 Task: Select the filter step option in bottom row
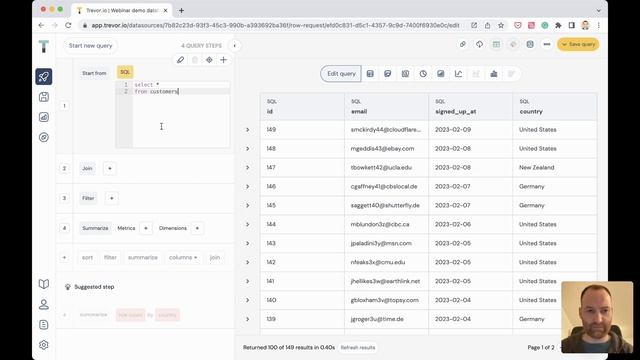tap(110, 258)
